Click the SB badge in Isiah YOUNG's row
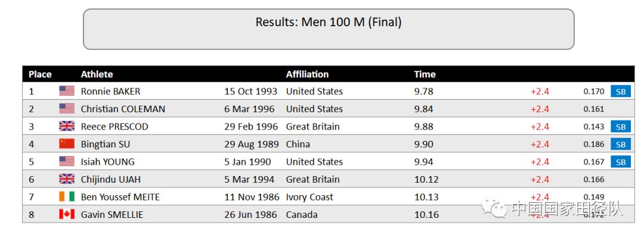This screenshot has height=237, width=644. (x=621, y=162)
